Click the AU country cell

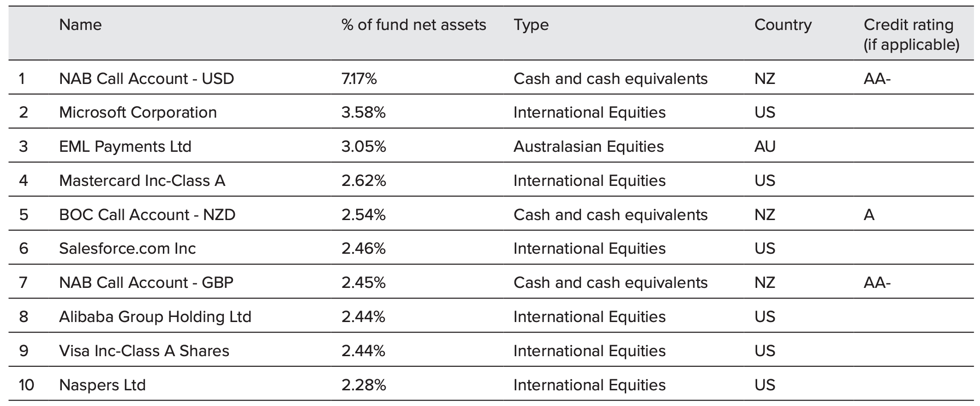click(x=765, y=147)
